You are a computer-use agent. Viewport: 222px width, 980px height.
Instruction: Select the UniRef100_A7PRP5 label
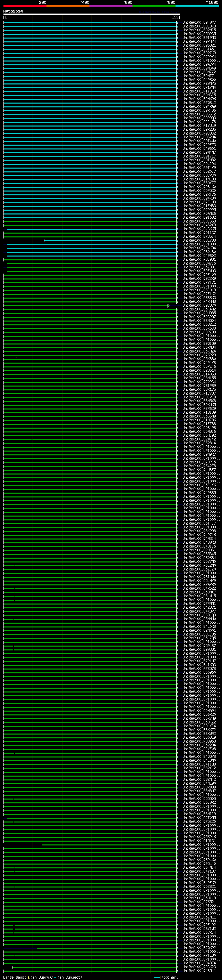pyautogui.click(x=199, y=210)
